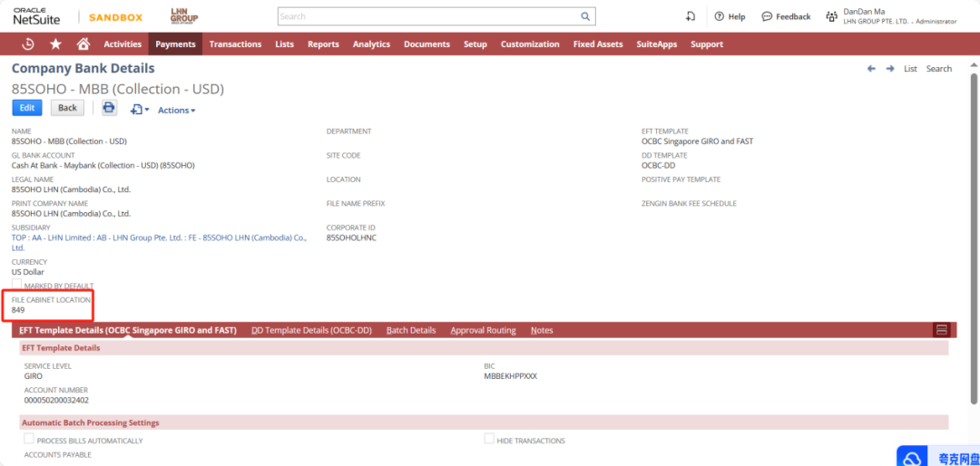Screen dimensions: 980x466
Task: Click the Feedback speech bubble icon
Action: point(767,17)
